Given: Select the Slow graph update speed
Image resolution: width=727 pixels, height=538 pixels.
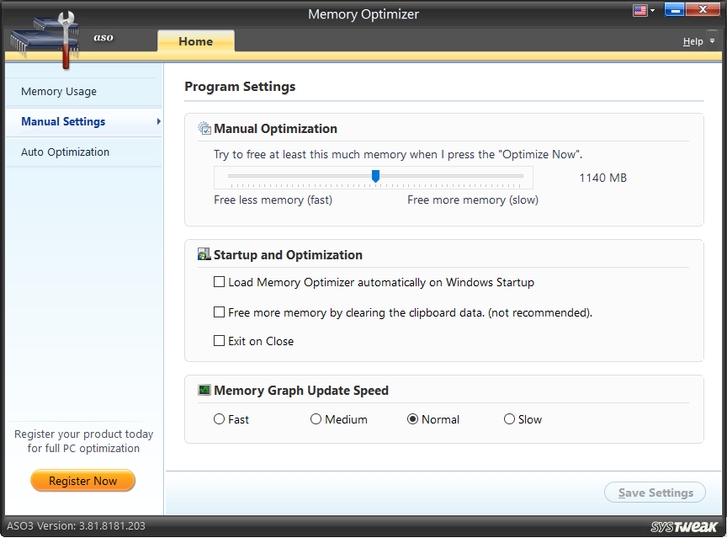Looking at the screenshot, I should pyautogui.click(x=509, y=419).
